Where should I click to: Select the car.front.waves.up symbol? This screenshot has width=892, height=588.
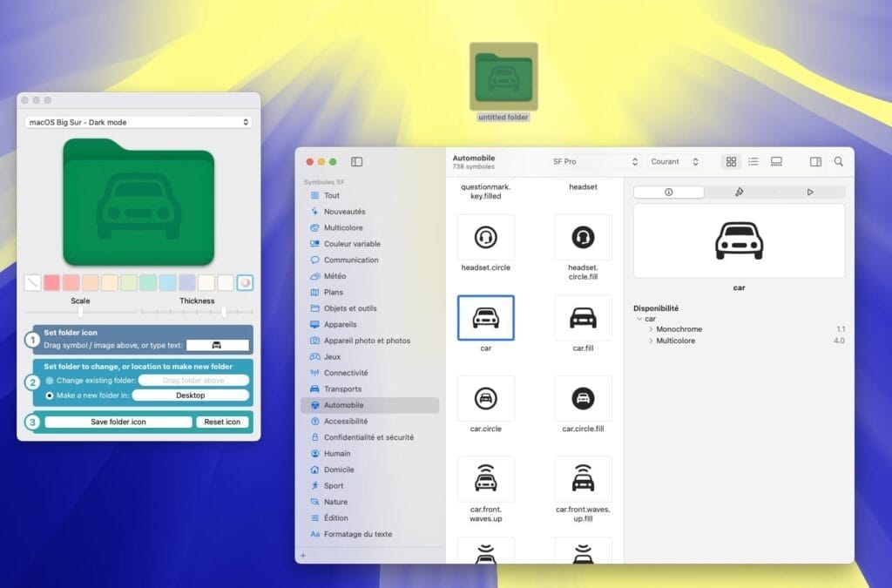pyautogui.click(x=485, y=478)
